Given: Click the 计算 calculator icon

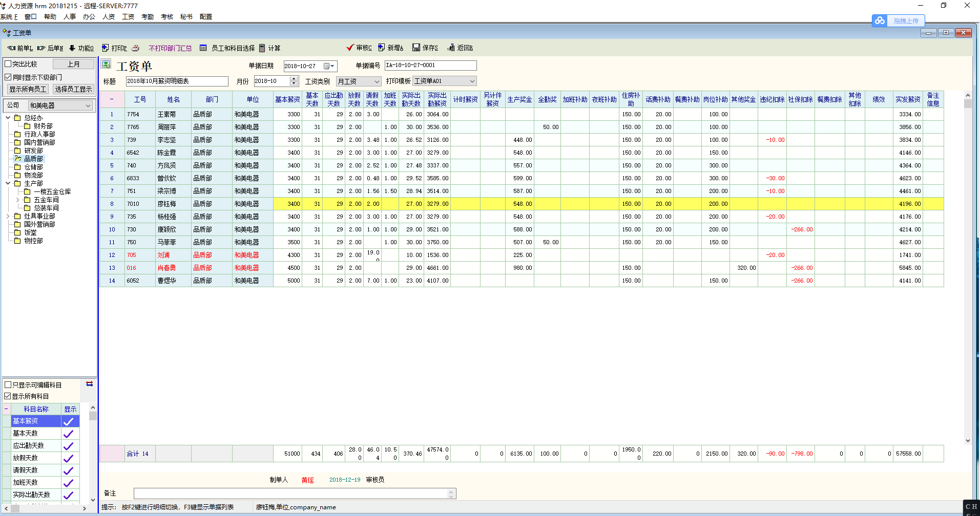Looking at the screenshot, I should pyautogui.click(x=262, y=48).
